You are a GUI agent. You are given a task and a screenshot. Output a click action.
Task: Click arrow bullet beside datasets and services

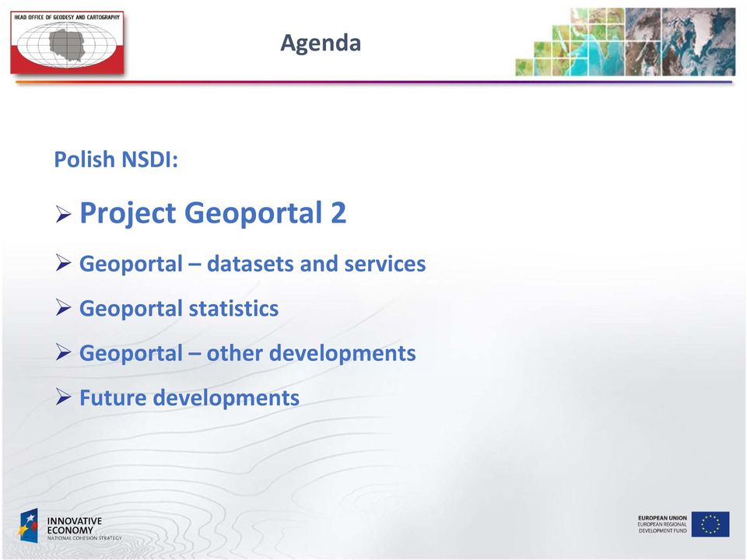click(63, 262)
